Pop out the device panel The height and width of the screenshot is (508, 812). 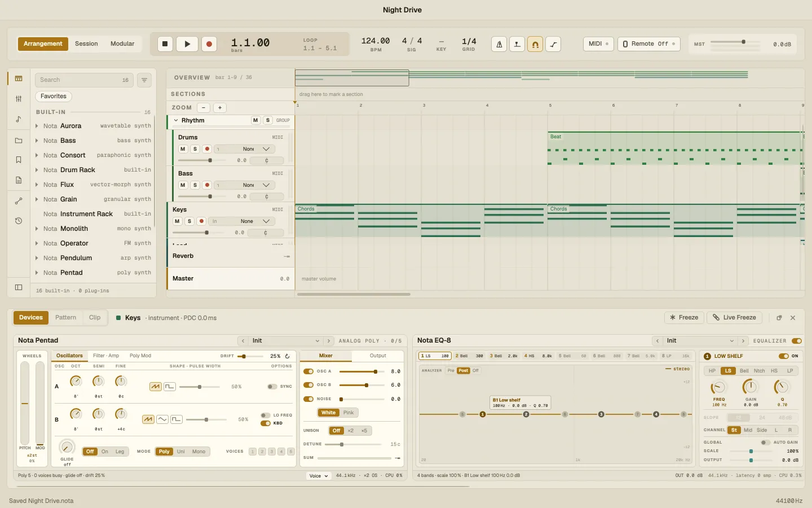coord(779,318)
